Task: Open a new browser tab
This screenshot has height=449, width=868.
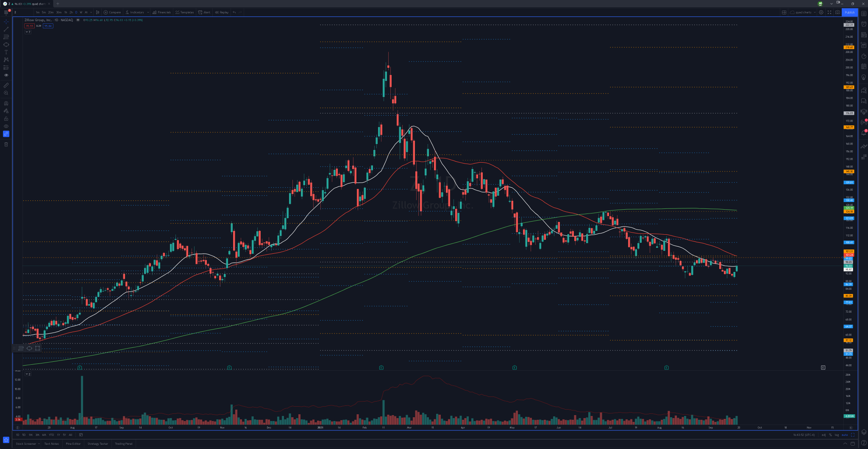Action: click(x=58, y=4)
